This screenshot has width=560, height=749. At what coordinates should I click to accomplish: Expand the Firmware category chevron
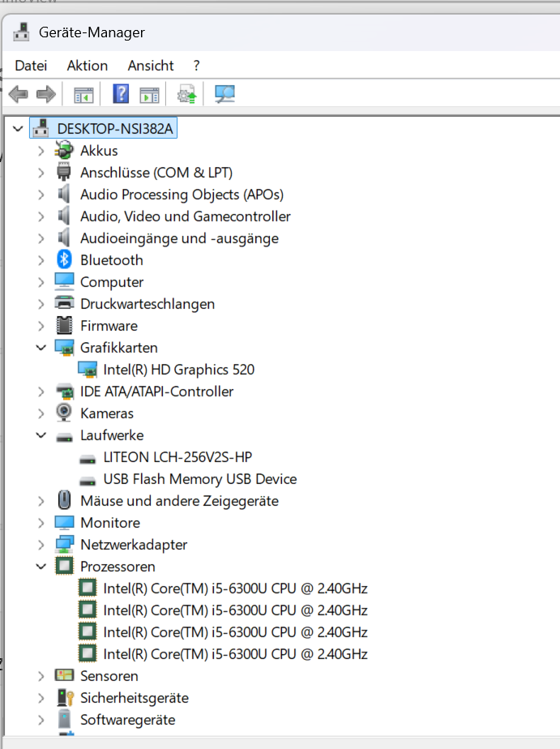click(41, 326)
